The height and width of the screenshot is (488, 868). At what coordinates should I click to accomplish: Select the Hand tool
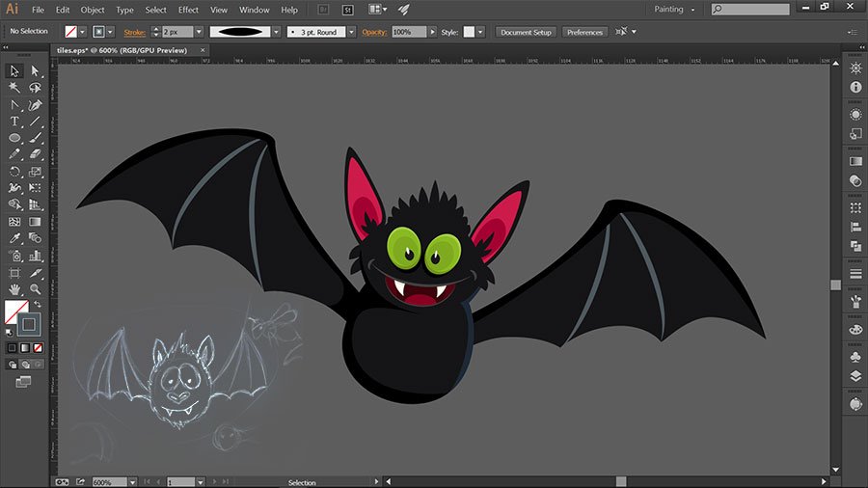click(x=14, y=289)
